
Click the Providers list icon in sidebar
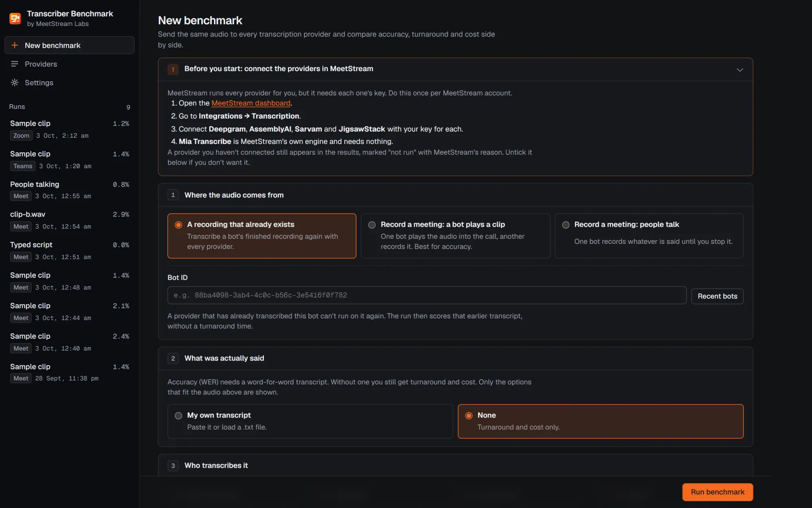coord(15,64)
